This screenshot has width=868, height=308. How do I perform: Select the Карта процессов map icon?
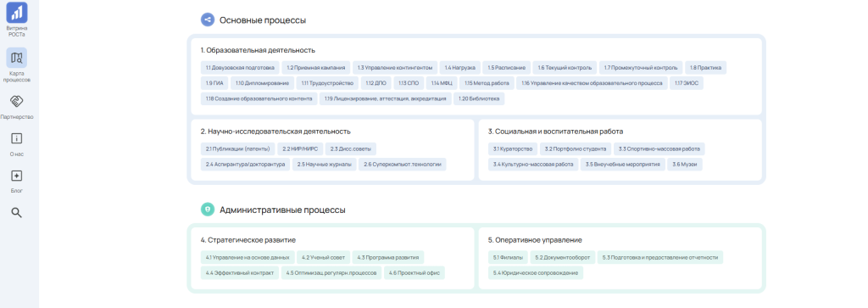17,58
